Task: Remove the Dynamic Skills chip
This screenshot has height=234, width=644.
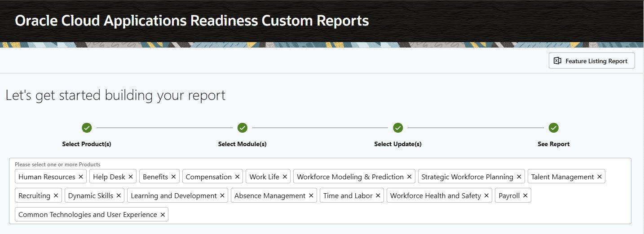Action: point(119,195)
